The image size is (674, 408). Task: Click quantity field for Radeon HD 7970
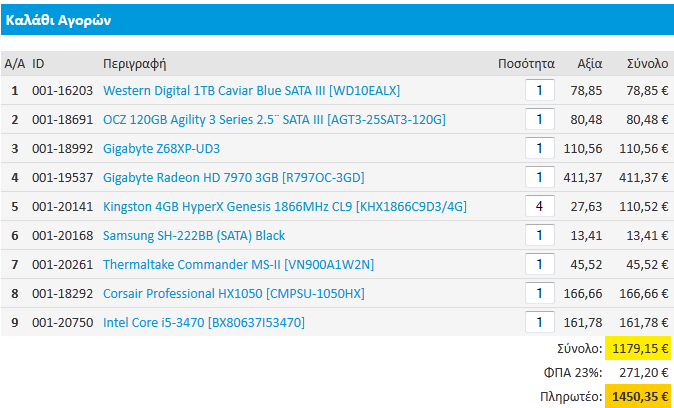[539, 177]
